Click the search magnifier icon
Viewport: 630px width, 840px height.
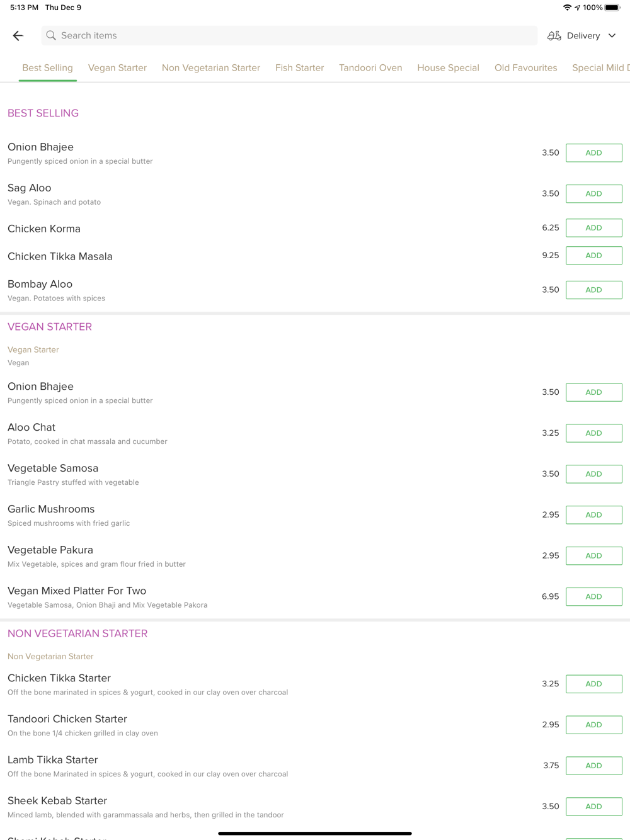(51, 36)
